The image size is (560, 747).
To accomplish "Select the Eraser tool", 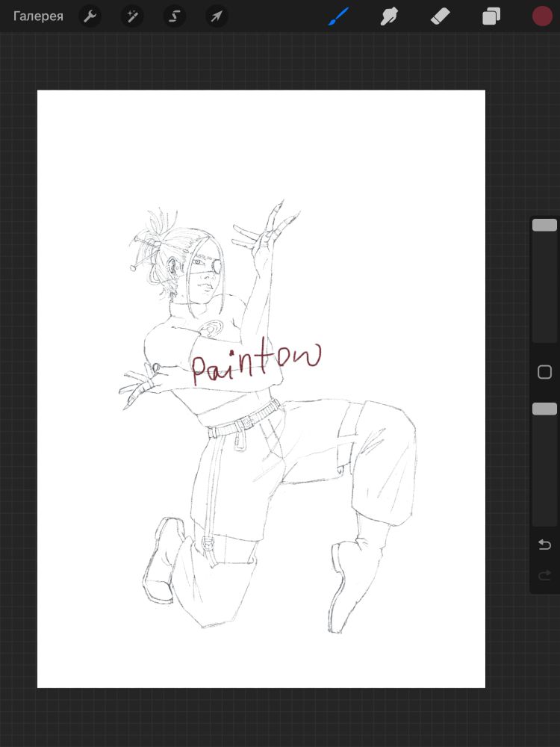I will tap(440, 16).
